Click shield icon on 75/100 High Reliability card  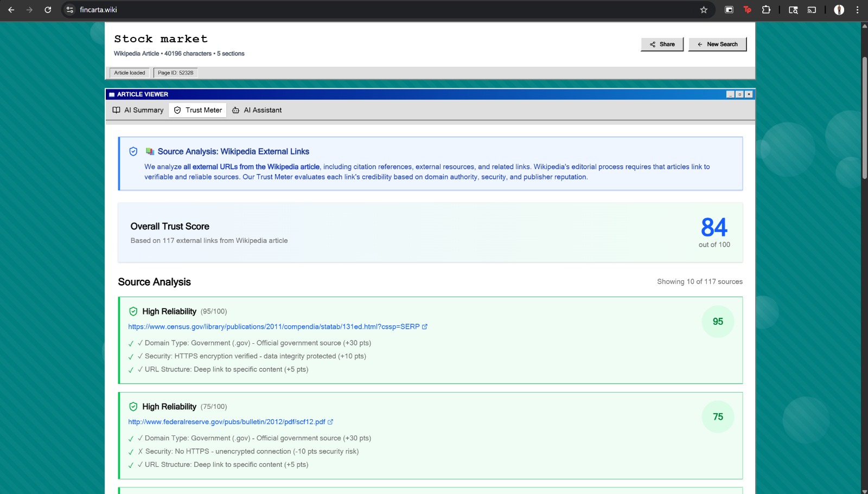(133, 407)
